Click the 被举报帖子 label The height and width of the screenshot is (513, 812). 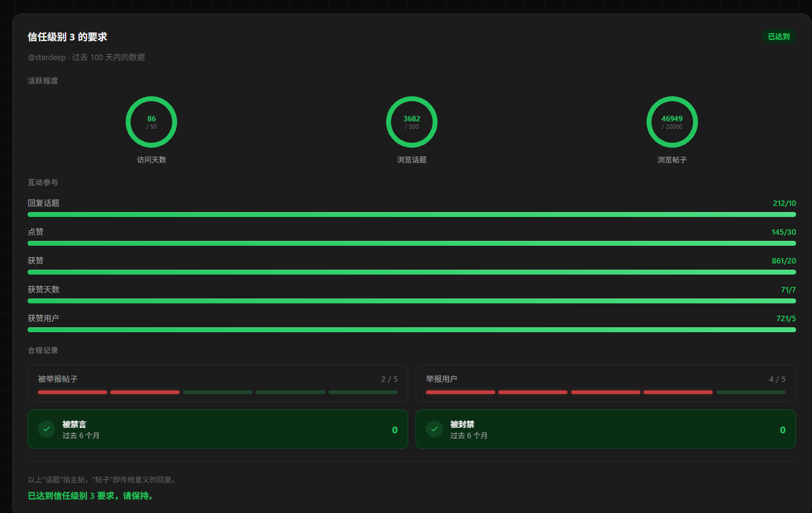(58, 379)
